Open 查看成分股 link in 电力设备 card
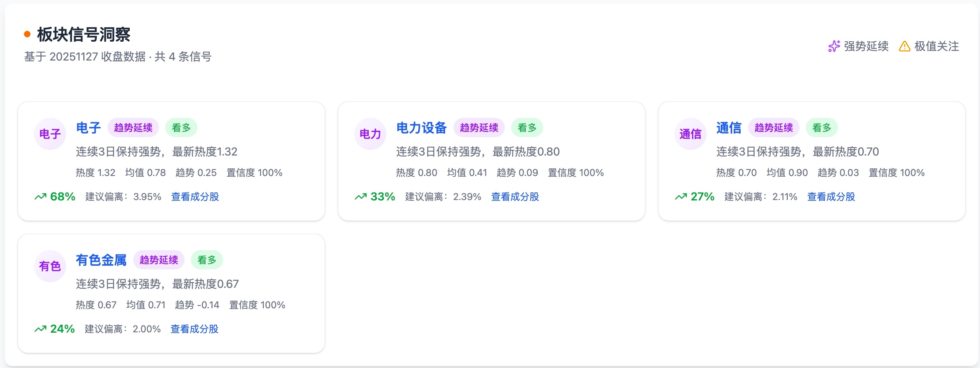Image resolution: width=980 pixels, height=368 pixels. [x=515, y=197]
